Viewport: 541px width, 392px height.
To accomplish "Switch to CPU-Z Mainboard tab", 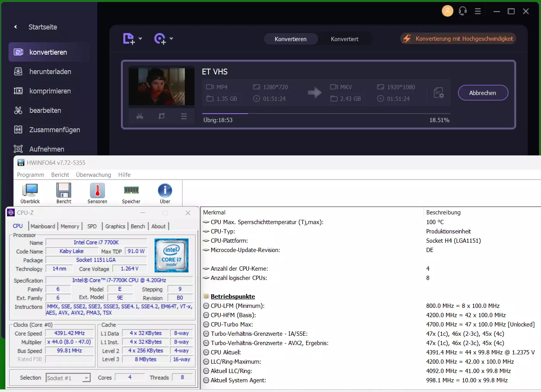I will tap(43, 226).
